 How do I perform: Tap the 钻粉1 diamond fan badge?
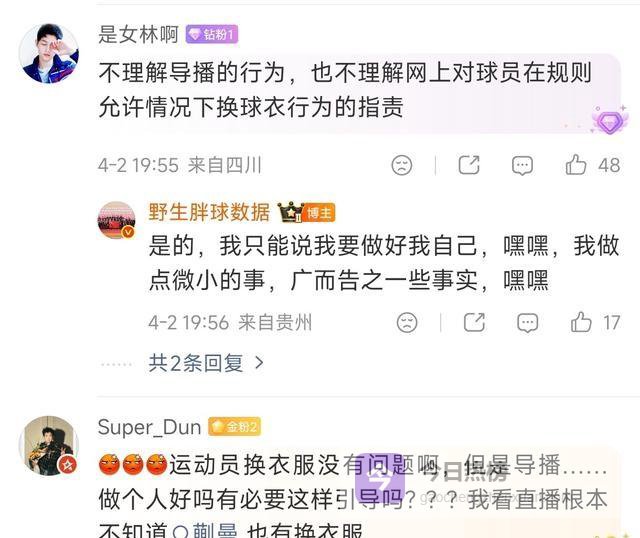[x=212, y=34]
